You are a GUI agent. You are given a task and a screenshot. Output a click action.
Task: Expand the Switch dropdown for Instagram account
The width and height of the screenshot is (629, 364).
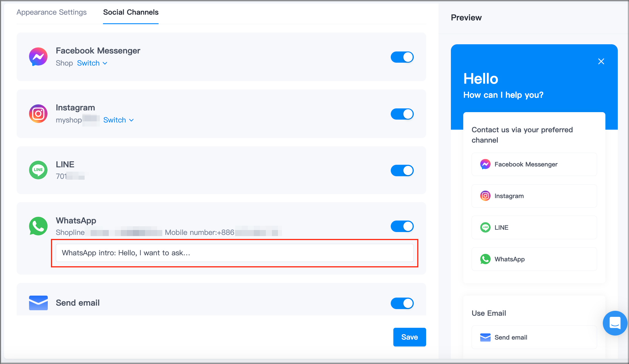pyautogui.click(x=119, y=120)
